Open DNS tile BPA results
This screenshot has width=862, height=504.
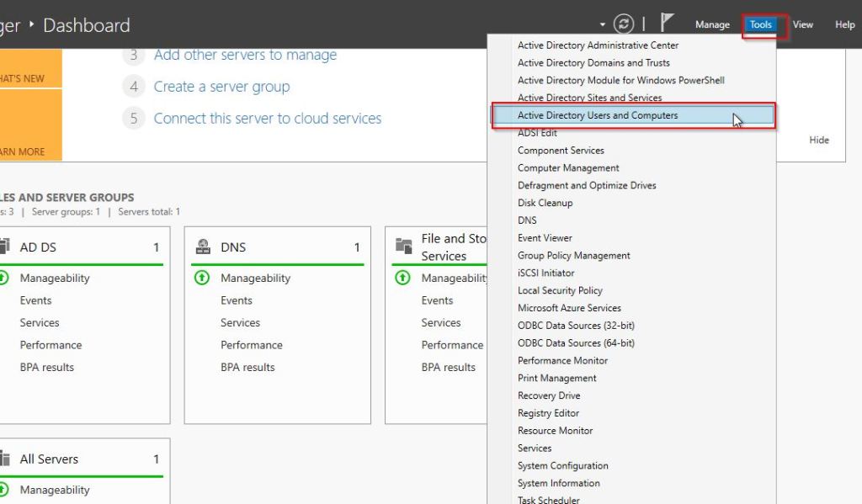pyautogui.click(x=247, y=367)
